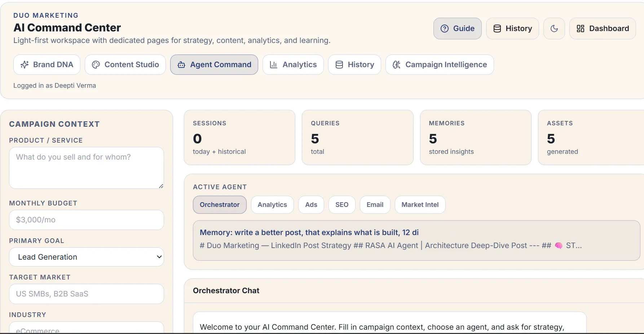
Task: Select the Market Intel agent
Action: click(x=420, y=205)
